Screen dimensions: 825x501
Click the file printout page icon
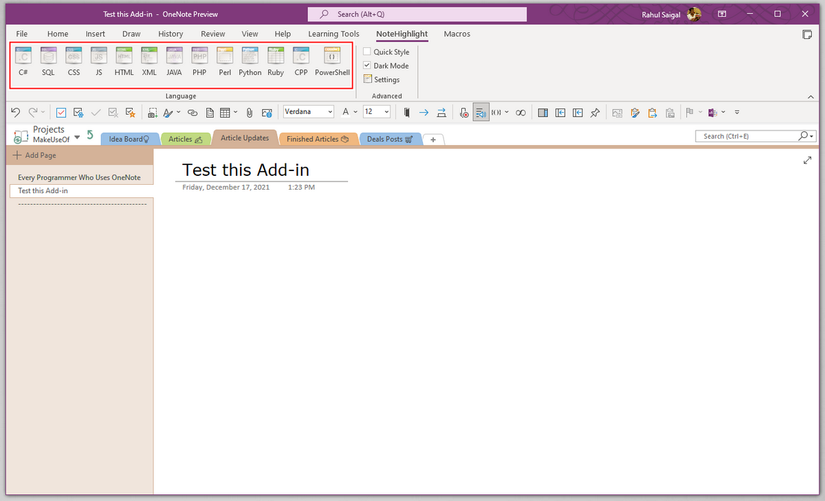[209, 112]
